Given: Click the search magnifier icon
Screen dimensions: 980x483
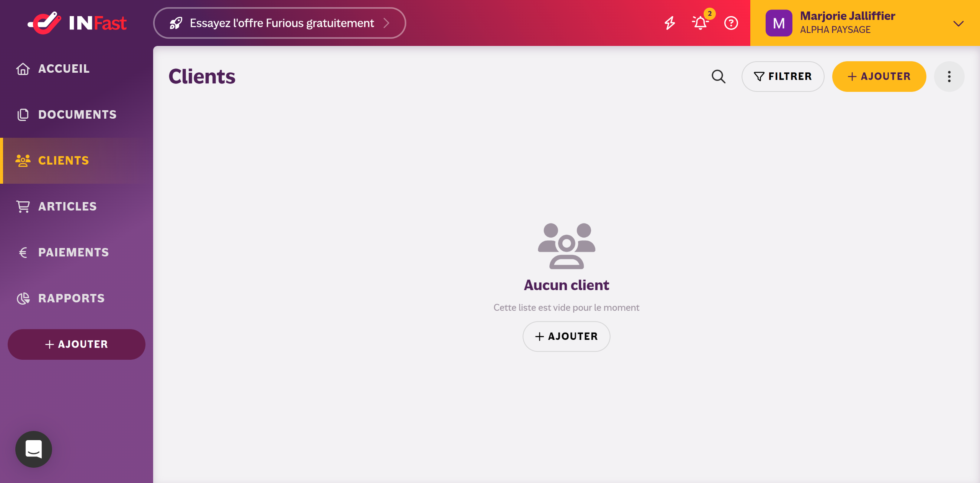Looking at the screenshot, I should pos(718,77).
